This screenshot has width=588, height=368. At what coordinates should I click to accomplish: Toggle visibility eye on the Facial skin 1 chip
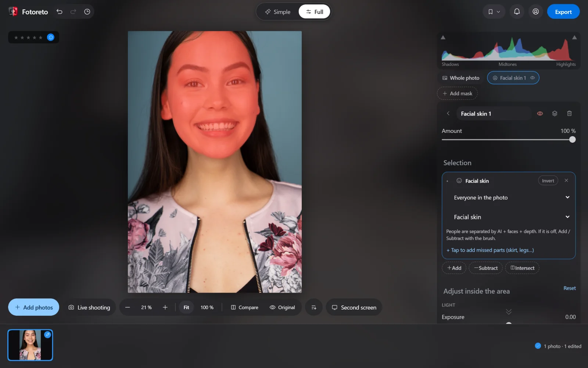(533, 78)
